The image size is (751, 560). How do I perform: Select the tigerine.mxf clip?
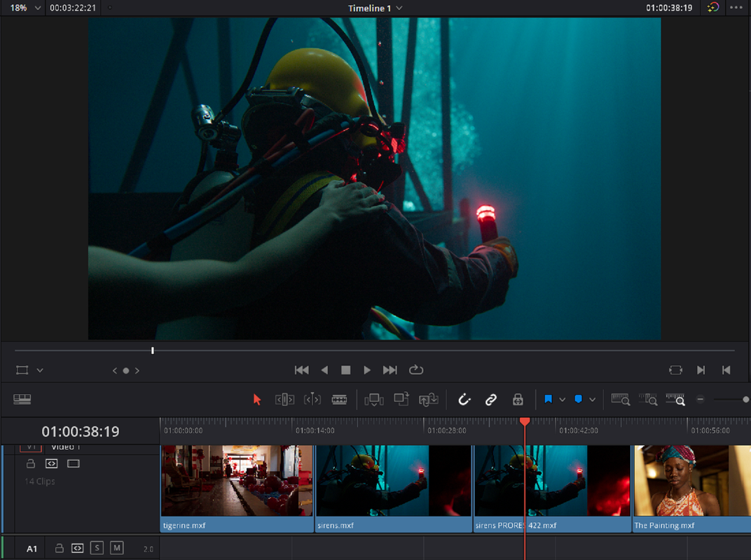[x=237, y=488]
